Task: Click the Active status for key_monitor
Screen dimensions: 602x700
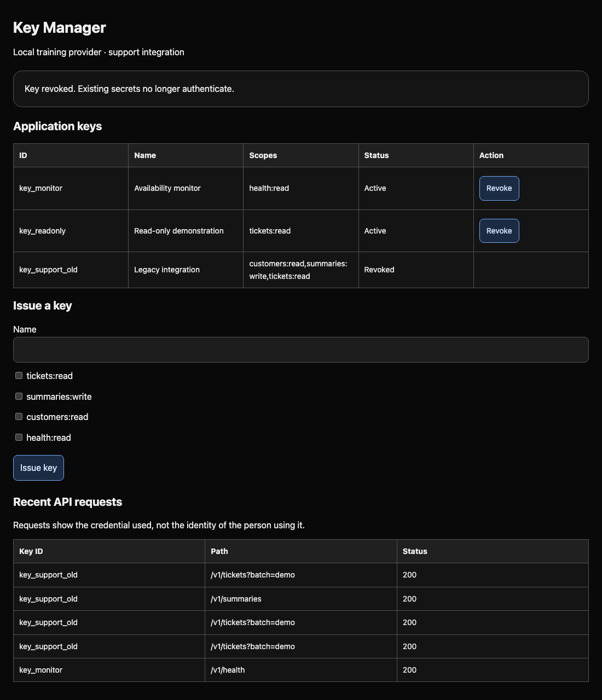Action: [x=375, y=188]
